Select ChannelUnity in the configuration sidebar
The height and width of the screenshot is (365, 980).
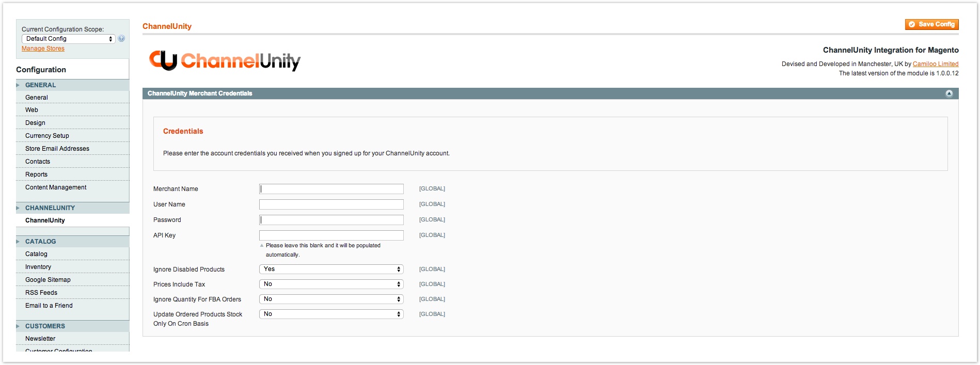click(x=45, y=220)
